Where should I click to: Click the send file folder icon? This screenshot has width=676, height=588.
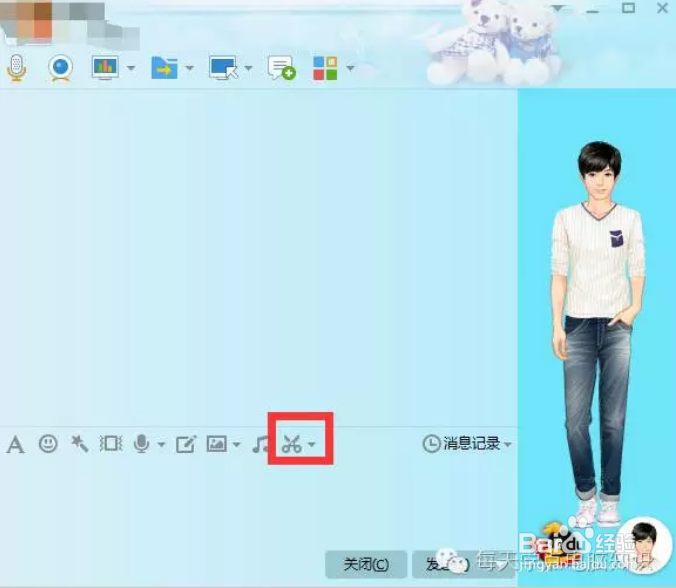click(x=164, y=68)
